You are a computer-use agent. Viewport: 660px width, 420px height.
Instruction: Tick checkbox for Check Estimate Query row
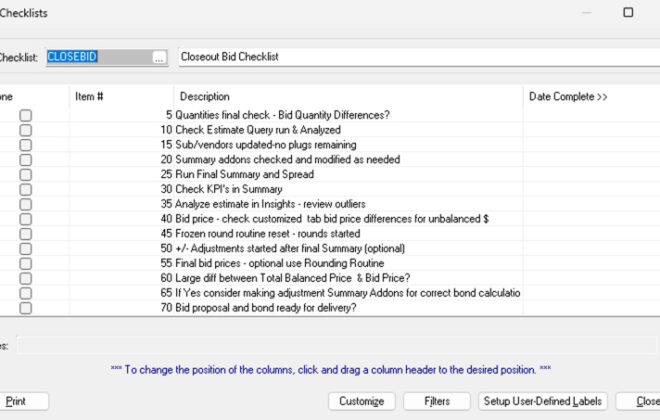click(x=25, y=130)
